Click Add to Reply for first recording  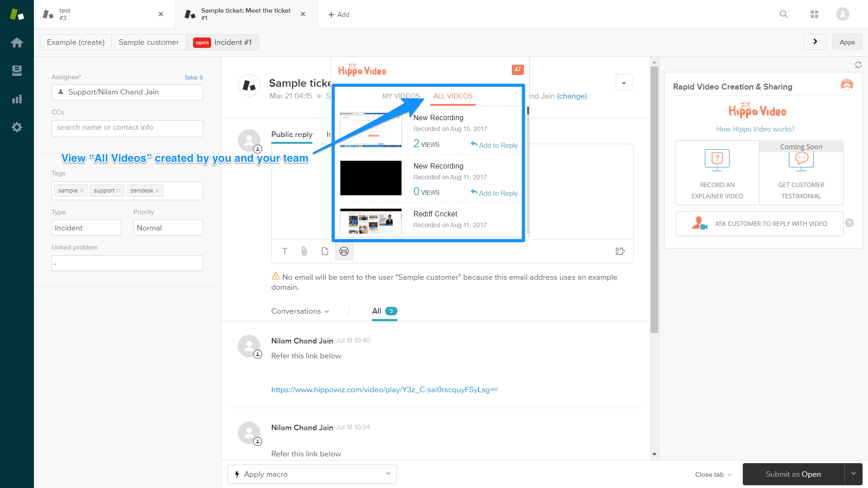[494, 145]
